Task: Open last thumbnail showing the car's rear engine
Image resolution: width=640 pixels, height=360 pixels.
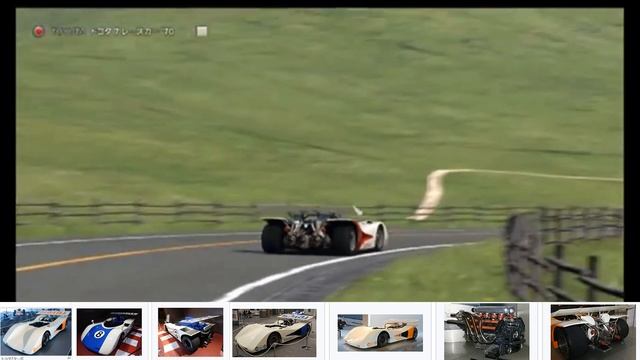Action: tap(593, 332)
